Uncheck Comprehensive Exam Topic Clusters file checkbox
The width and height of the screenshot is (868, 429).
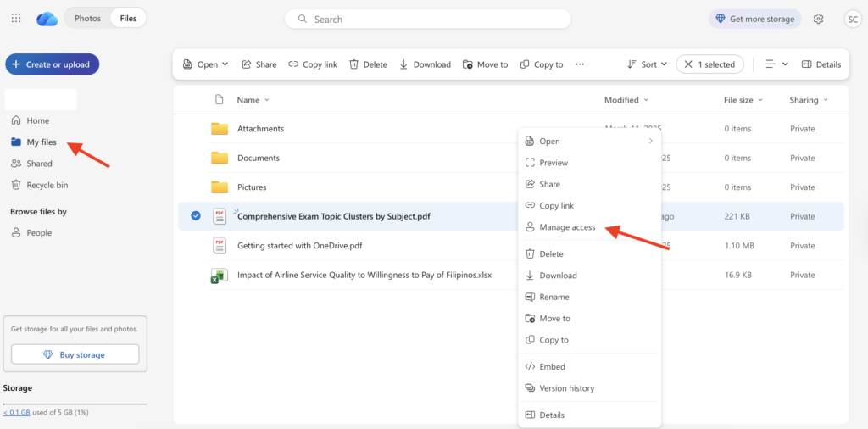[196, 216]
